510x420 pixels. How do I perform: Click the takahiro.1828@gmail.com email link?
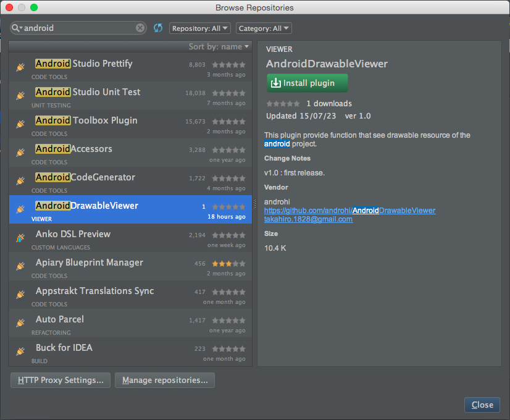[308, 219]
